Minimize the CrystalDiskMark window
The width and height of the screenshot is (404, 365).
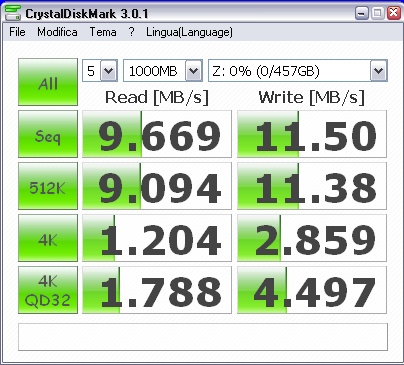(x=362, y=13)
